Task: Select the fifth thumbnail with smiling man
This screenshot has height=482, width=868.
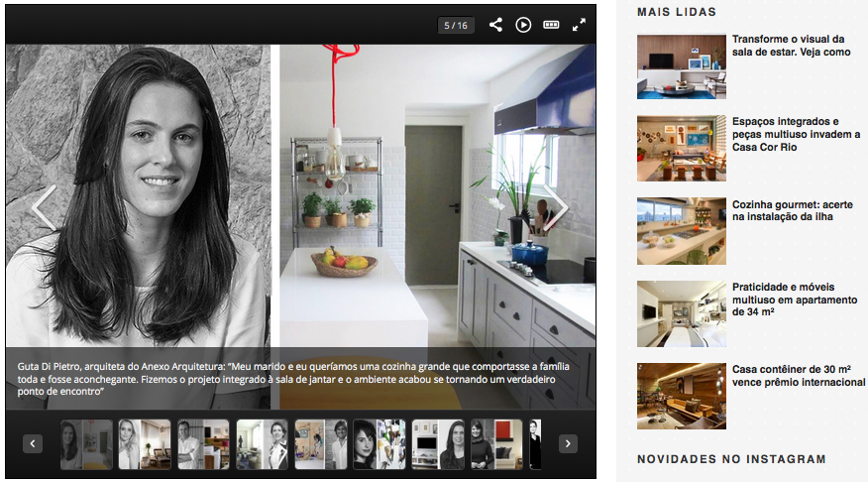Action: (x=321, y=444)
